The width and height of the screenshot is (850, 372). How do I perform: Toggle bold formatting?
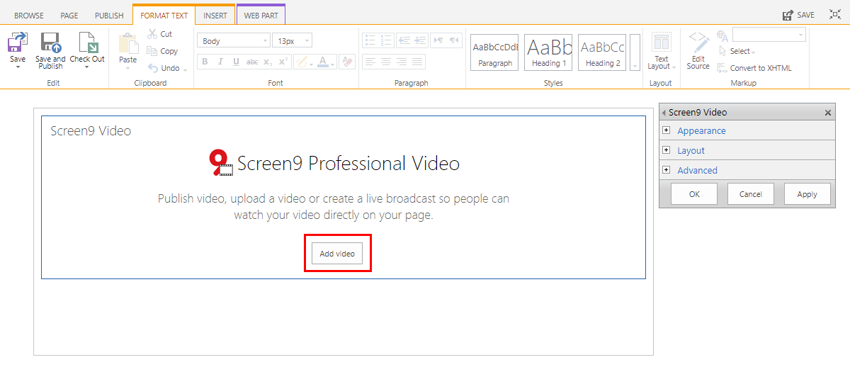coord(205,62)
